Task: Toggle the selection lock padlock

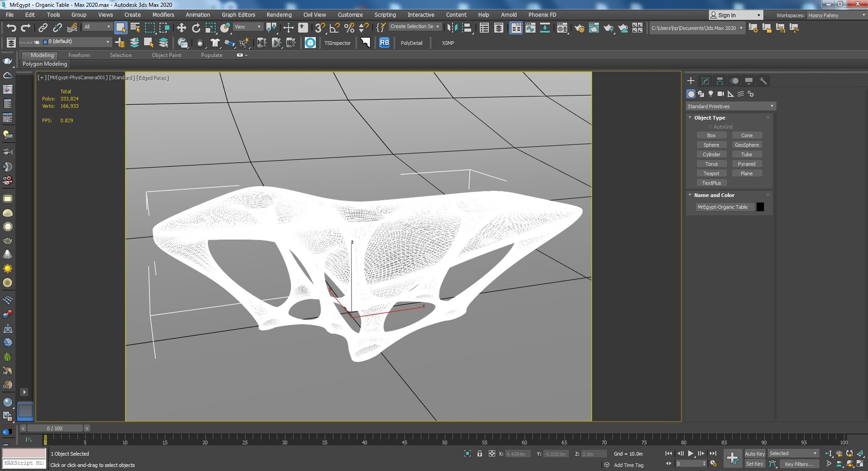Action: (479, 454)
